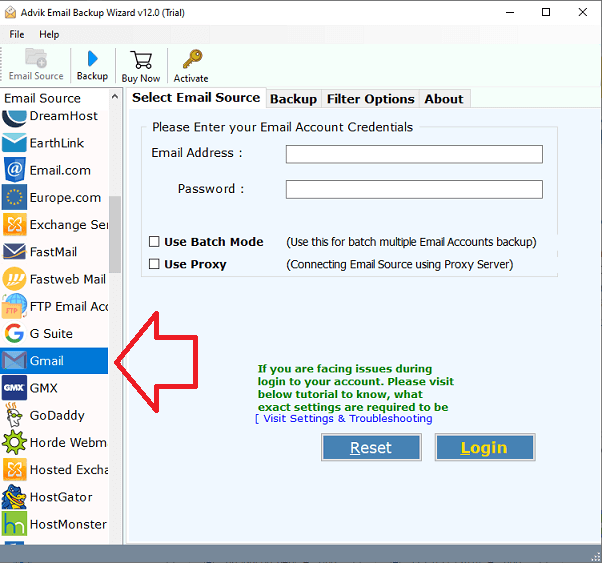The width and height of the screenshot is (602, 563).
Task: Close the Advik Email Backup Wizard window
Action: [x=582, y=12]
